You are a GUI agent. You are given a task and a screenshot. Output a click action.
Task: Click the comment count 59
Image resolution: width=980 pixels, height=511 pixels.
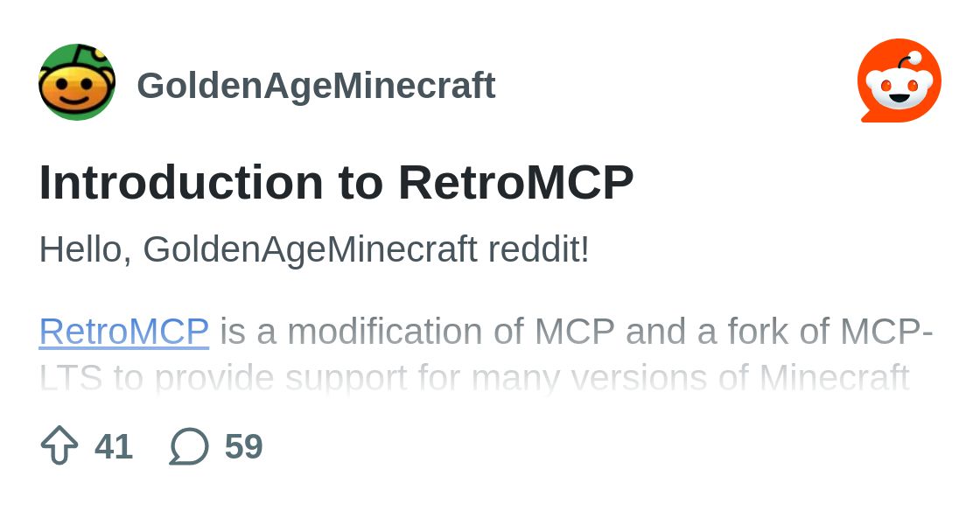pos(243,446)
